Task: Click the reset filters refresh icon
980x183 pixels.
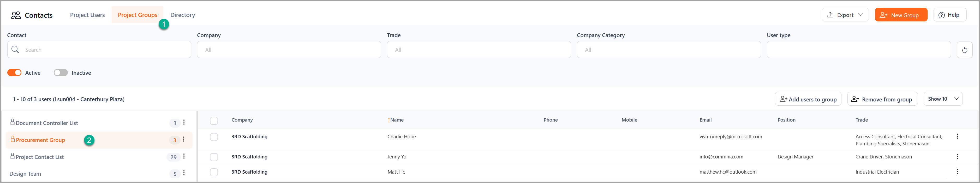Action: tap(964, 50)
